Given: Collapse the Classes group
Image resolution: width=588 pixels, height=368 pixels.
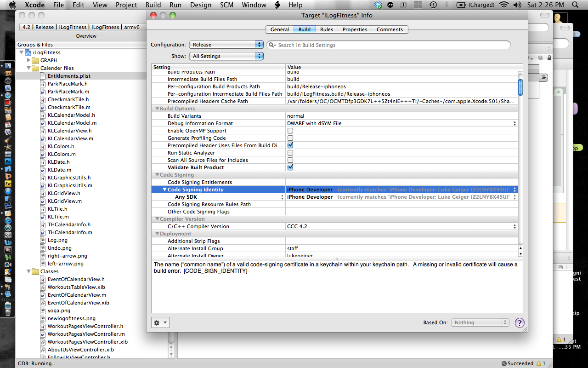Looking at the screenshot, I should [x=28, y=271].
